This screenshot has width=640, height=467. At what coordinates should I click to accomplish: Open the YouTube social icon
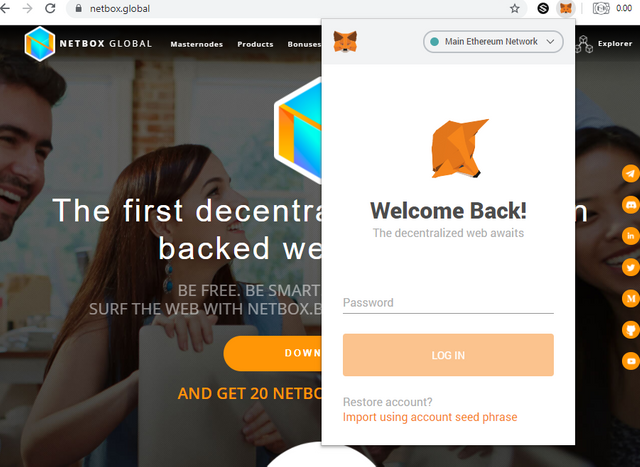[x=630, y=361]
